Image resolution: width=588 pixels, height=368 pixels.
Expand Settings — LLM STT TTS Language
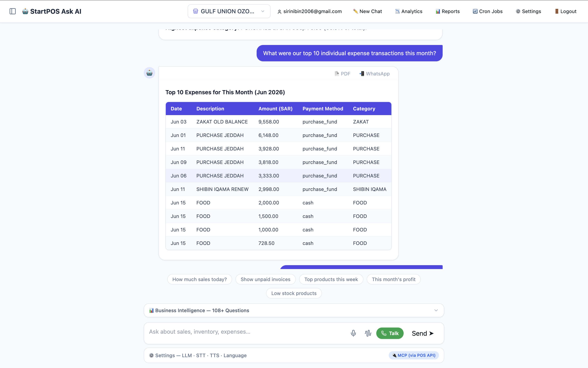tap(294, 355)
